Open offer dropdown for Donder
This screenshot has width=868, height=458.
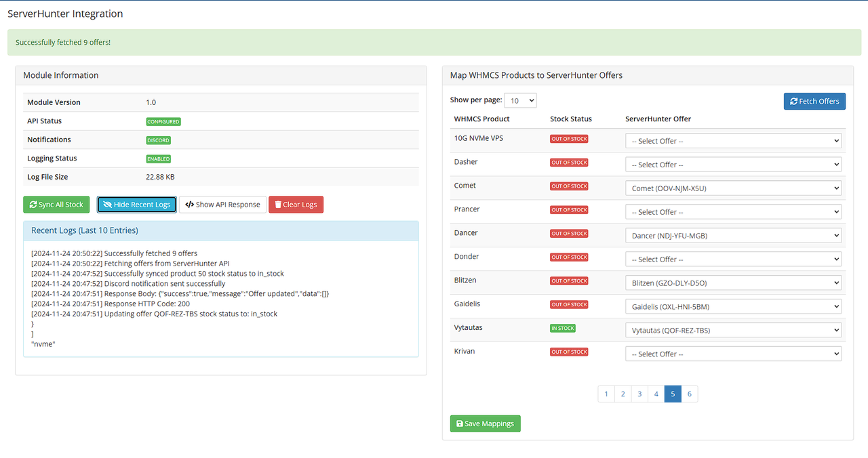733,259
